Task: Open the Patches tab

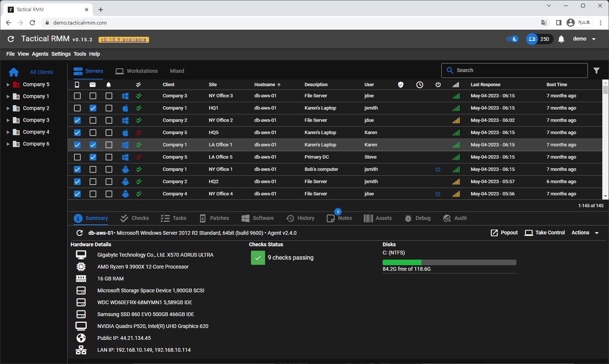Action: [214, 218]
